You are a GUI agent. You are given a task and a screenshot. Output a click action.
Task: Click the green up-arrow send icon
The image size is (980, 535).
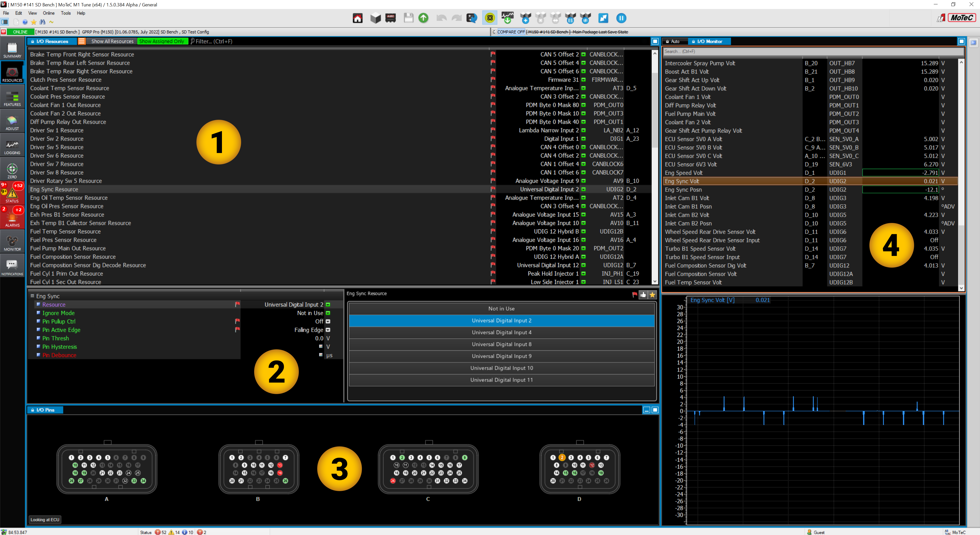(423, 18)
